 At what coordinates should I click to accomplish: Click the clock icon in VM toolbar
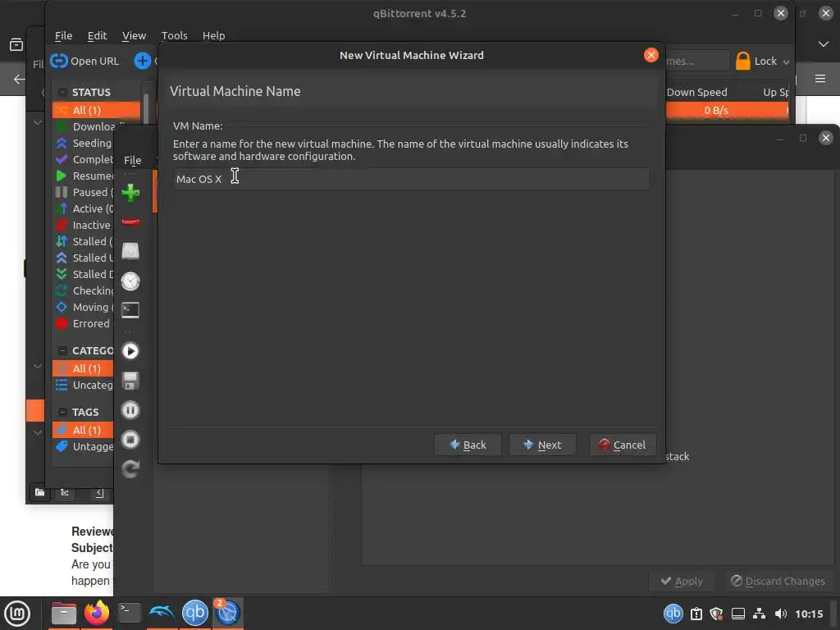click(130, 281)
